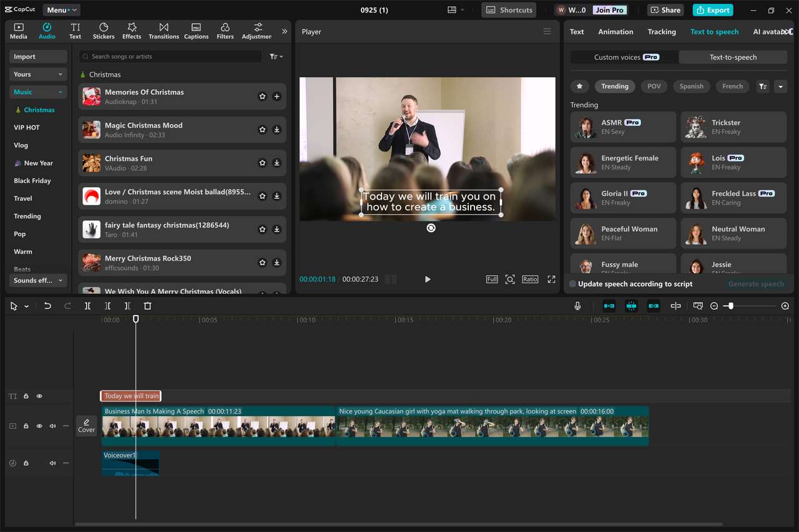Viewport: 799px width, 532px height.
Task: Select the Audio panel in the left sidebar
Action: [47, 31]
